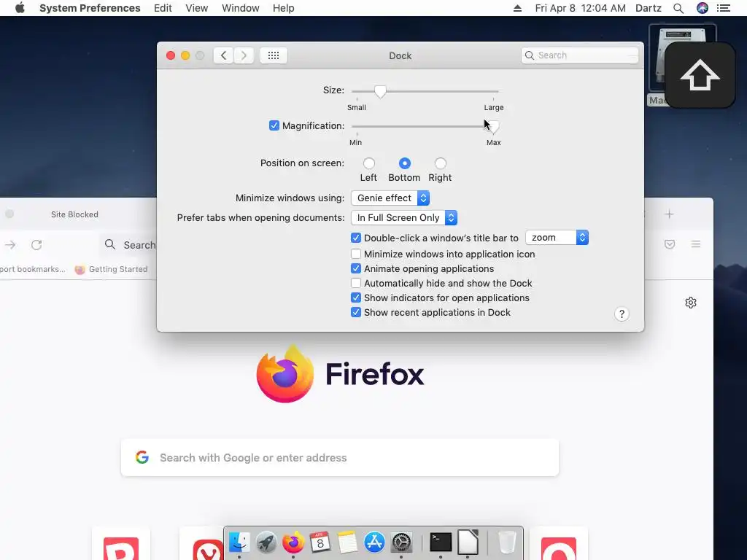Open new tab with Firefox plus button
The height and width of the screenshot is (560, 747).
point(670,214)
